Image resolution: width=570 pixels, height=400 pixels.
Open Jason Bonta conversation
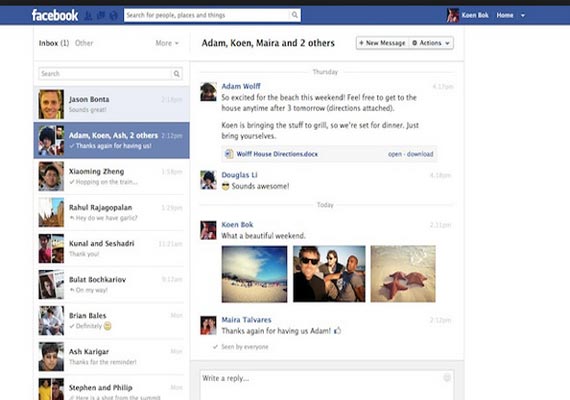tap(112, 104)
